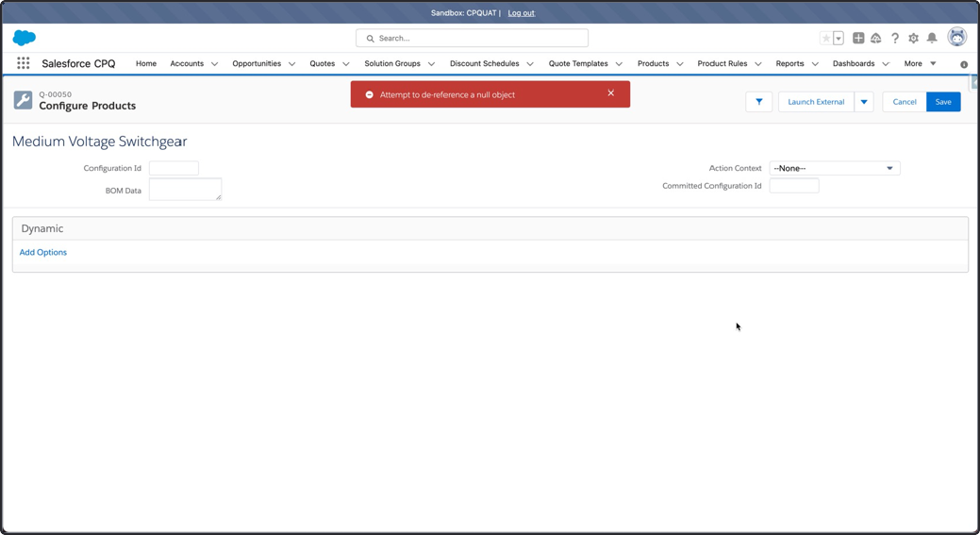This screenshot has width=980, height=535.
Task: Open the Discount Schedules tab
Action: click(485, 64)
